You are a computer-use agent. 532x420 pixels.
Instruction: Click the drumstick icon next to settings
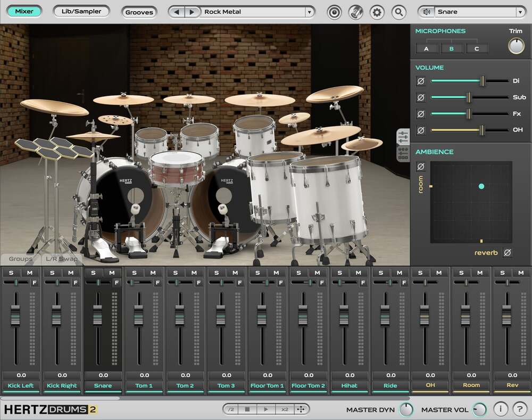coord(356,12)
